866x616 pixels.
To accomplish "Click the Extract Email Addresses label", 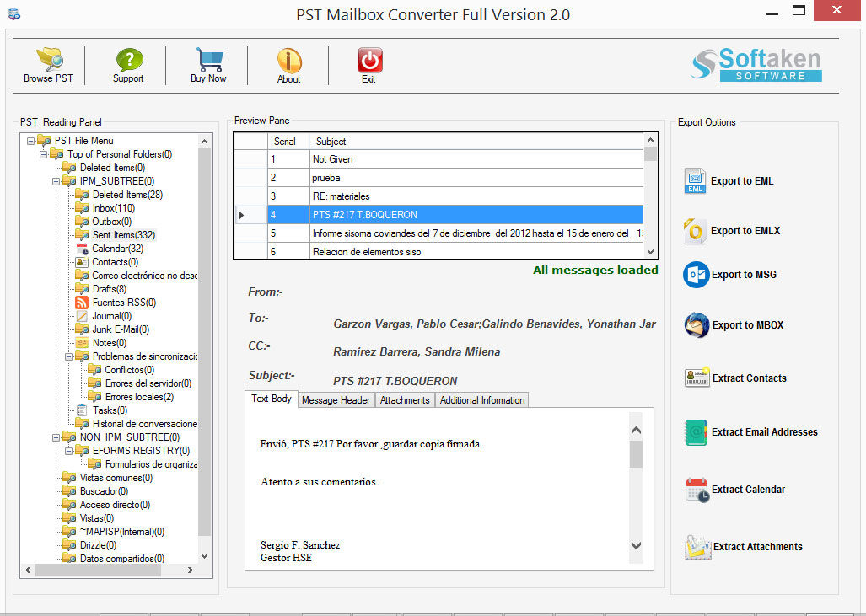I will pos(764,432).
